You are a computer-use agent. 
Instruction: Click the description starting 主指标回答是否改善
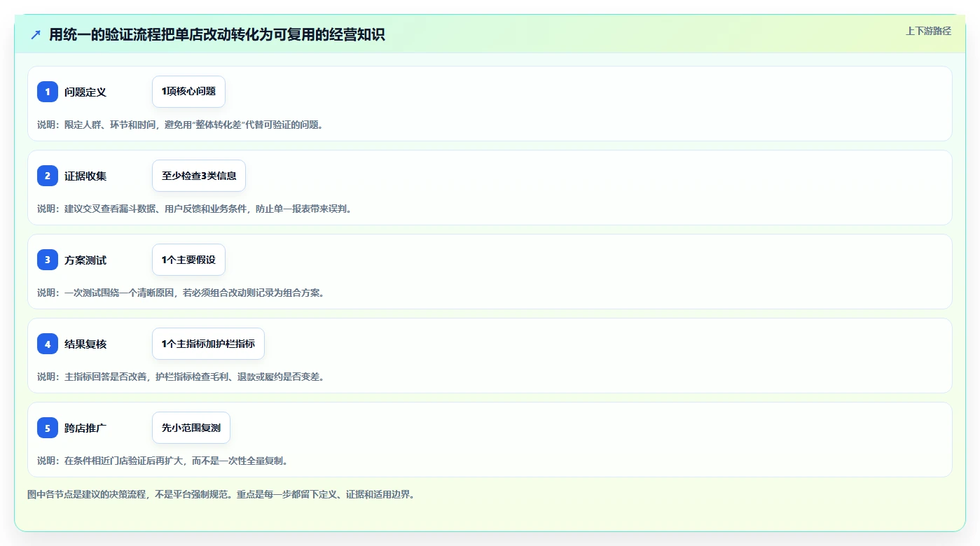(x=181, y=377)
